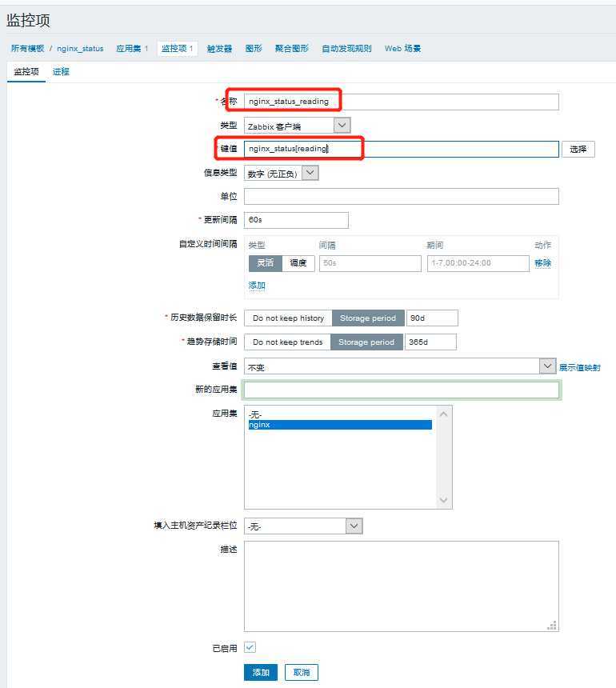Select history Storage period option
Viewport: 616px width, 688px height.
click(x=368, y=318)
